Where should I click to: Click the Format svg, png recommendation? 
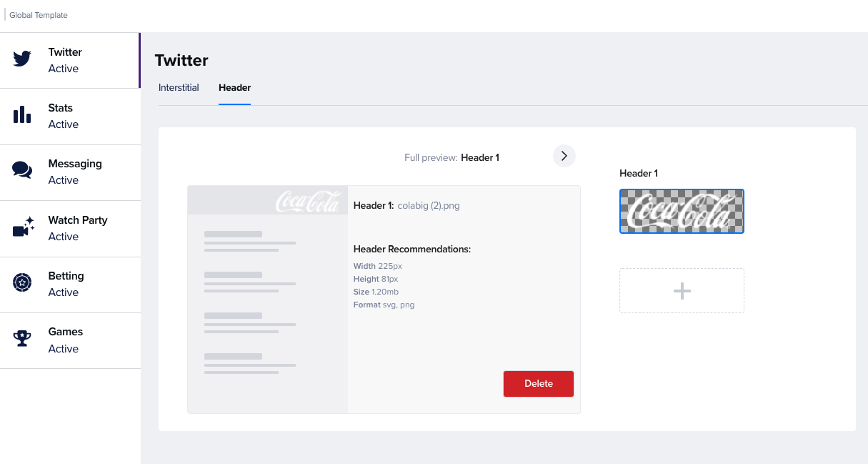(x=384, y=305)
